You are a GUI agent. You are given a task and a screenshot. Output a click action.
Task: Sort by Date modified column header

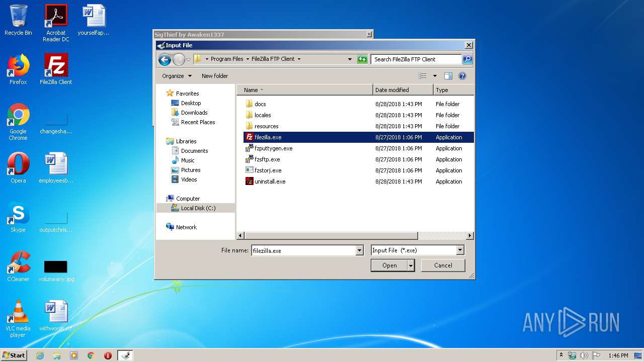pos(403,90)
